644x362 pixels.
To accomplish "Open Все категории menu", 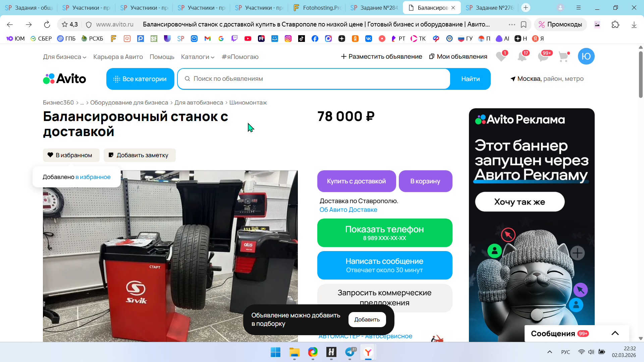I will 140,79.
